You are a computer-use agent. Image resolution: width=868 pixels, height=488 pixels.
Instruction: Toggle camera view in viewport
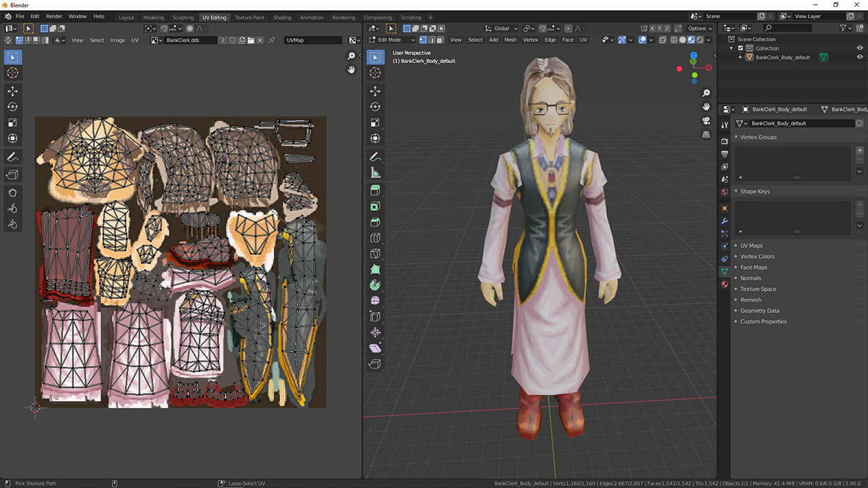706,121
